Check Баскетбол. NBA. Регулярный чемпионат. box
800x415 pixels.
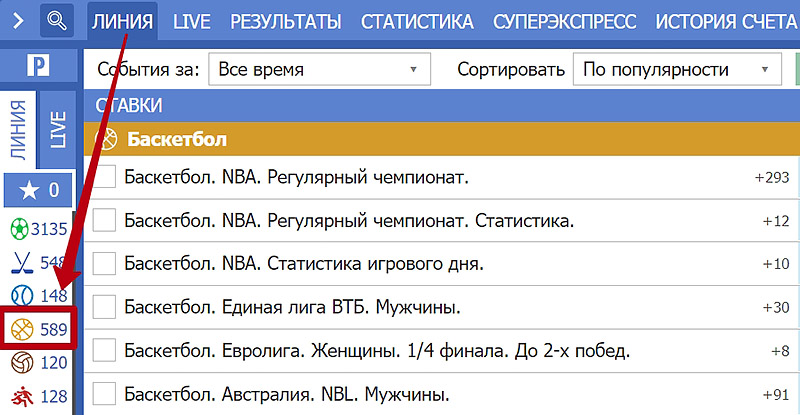click(104, 177)
